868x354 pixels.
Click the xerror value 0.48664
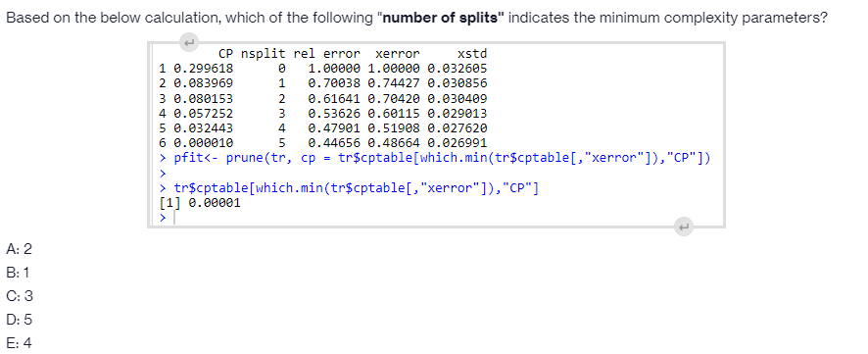[394, 143]
